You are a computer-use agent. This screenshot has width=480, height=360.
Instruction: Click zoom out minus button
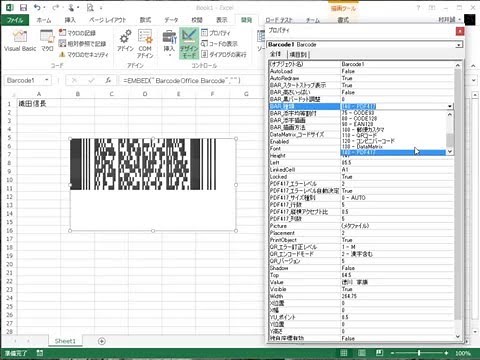(392, 353)
